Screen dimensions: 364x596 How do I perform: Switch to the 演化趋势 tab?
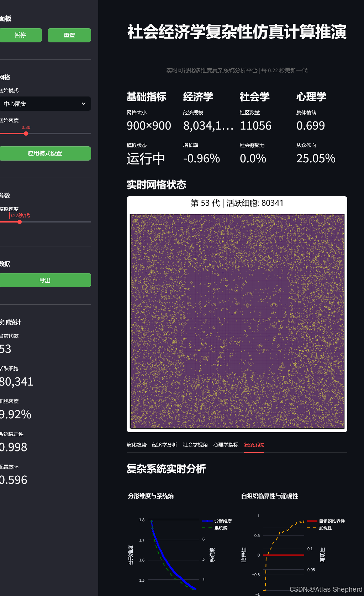[137, 445]
